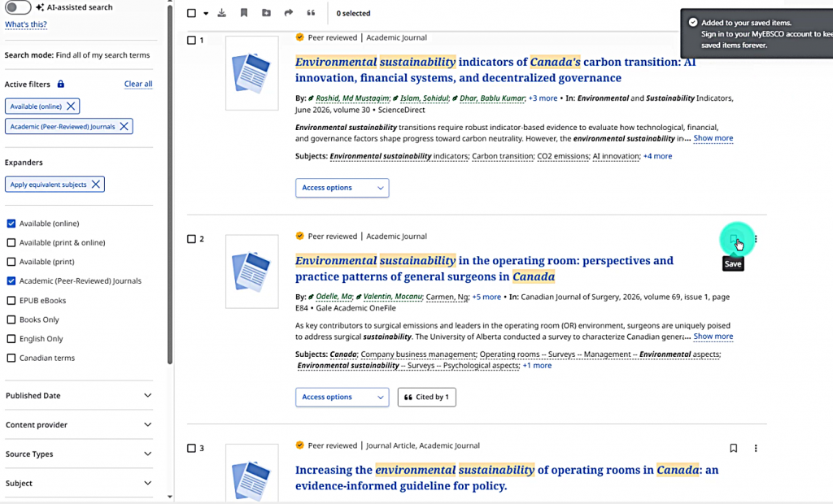The width and height of the screenshot is (833, 504).
Task: Click author Dhar, Bablu Kumar
Action: 492,98
